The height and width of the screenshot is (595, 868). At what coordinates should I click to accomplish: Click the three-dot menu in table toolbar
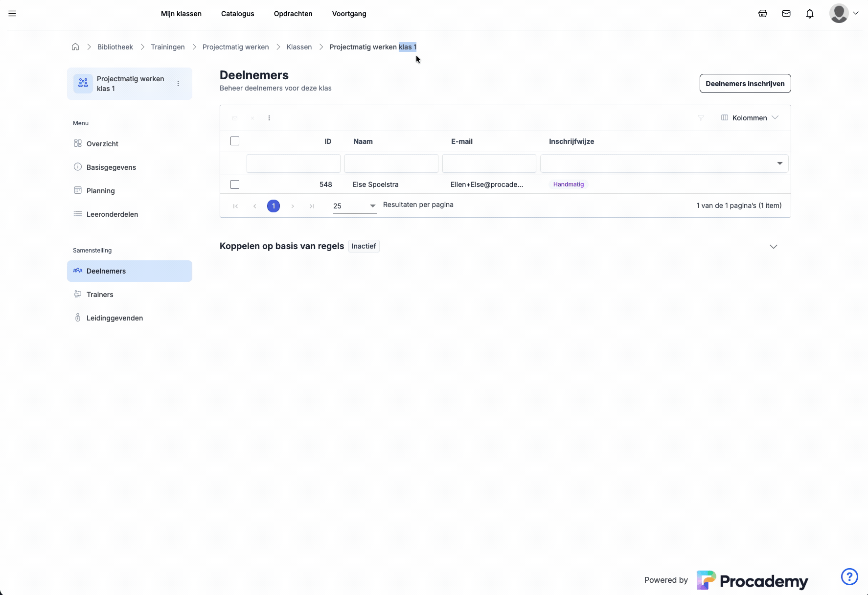tap(269, 118)
